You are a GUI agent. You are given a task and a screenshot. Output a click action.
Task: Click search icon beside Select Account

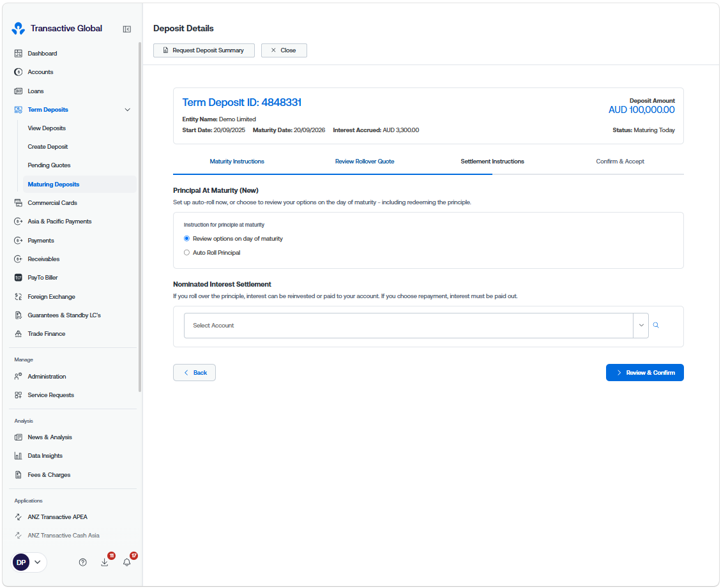click(656, 325)
